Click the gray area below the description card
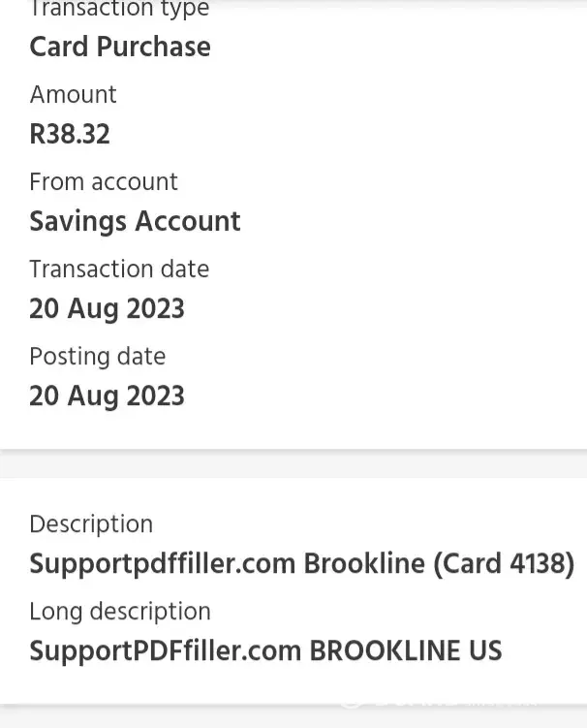The image size is (587, 728). pos(293,717)
